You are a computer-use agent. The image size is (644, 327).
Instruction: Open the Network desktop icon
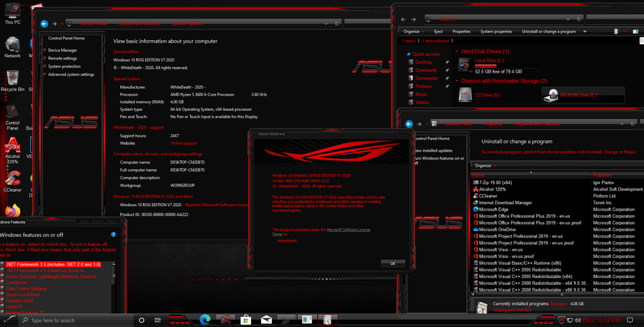(13, 47)
